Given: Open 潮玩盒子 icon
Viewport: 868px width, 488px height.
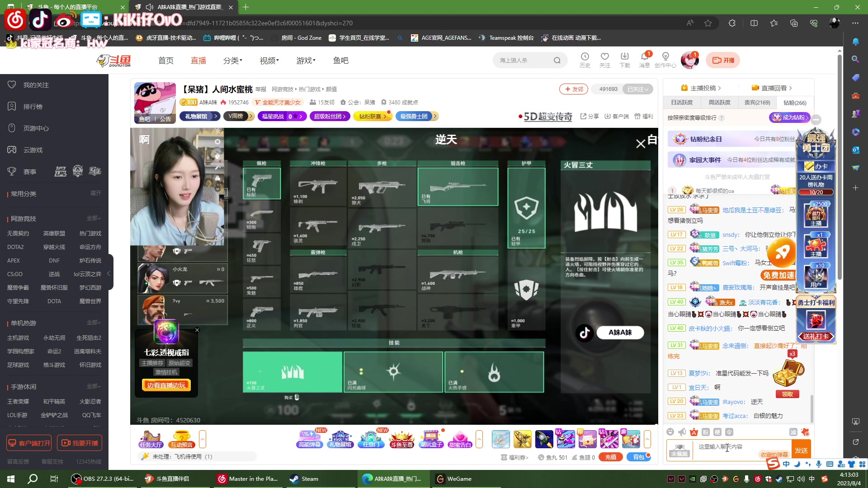Looking at the screenshot, I should [x=431, y=439].
